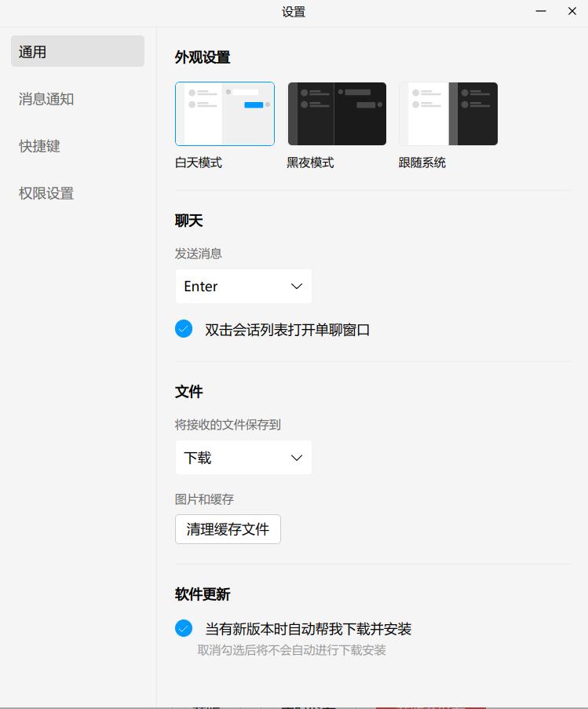Uncheck 当有新版本时自动帮我下载并安装 checkbox
The image size is (588, 709).
(184, 628)
